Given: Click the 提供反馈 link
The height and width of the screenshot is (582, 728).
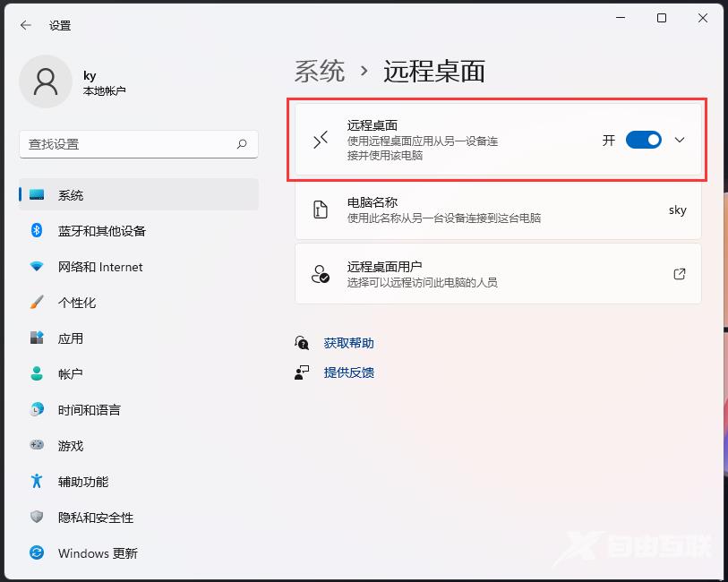Looking at the screenshot, I should pyautogui.click(x=349, y=372).
